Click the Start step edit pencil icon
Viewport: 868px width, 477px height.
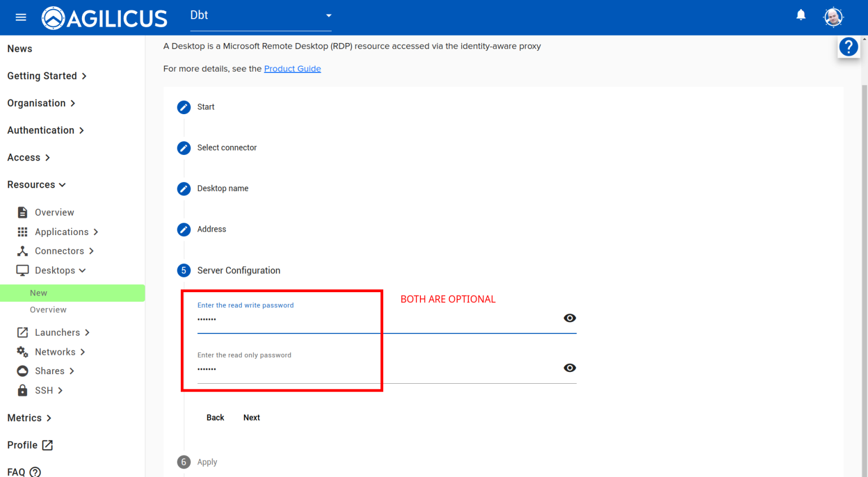coord(184,107)
